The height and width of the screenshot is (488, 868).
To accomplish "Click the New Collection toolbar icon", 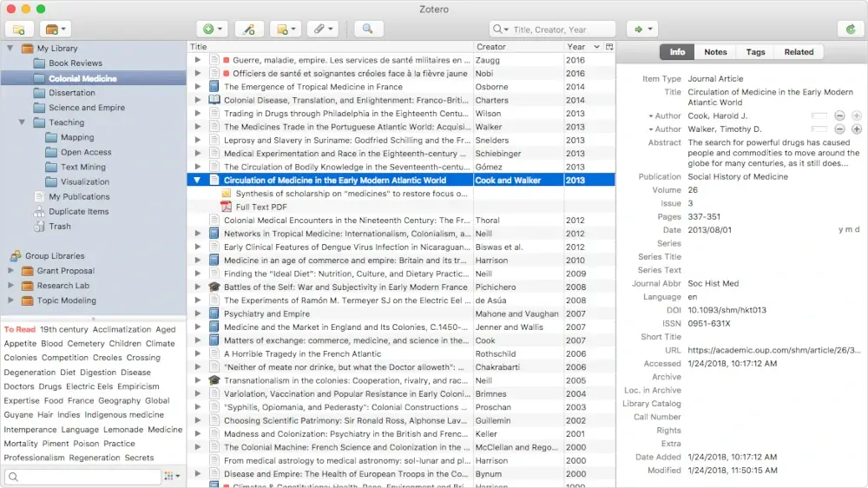I will point(19,30).
